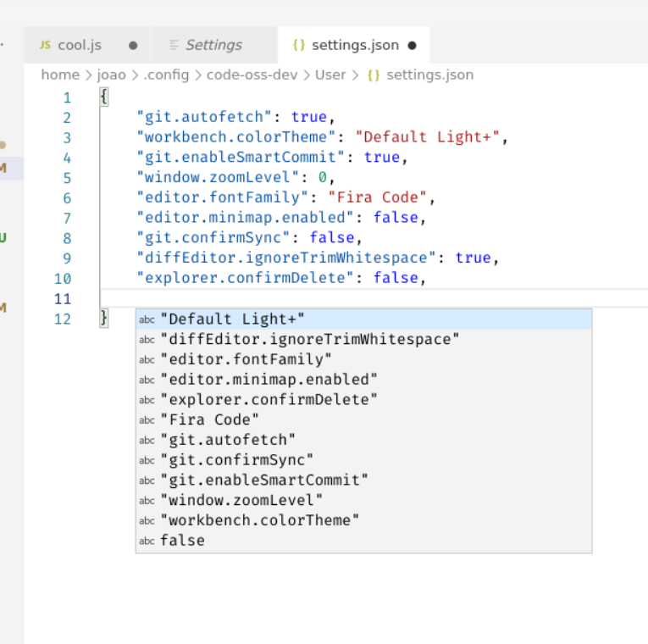Click "Fira Code" value on line 6
Screen dimensions: 648x644
point(377,197)
